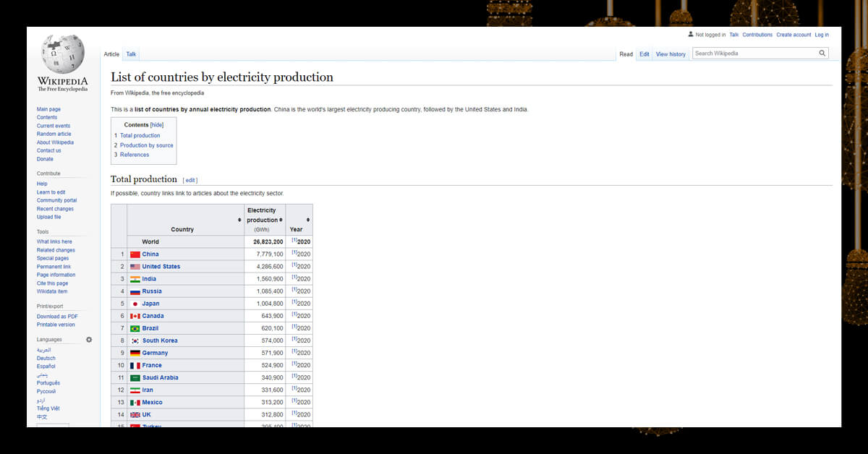
Task: Click Upload file in sidebar
Action: [49, 217]
